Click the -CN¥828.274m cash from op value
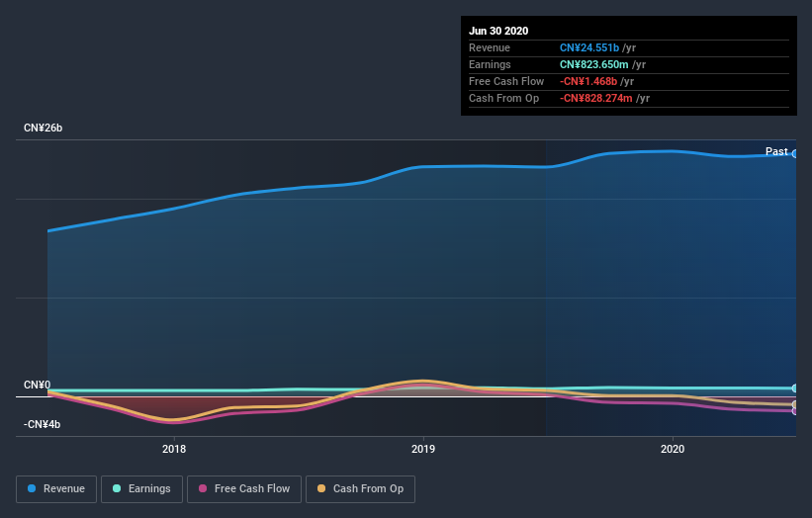 tap(596, 98)
